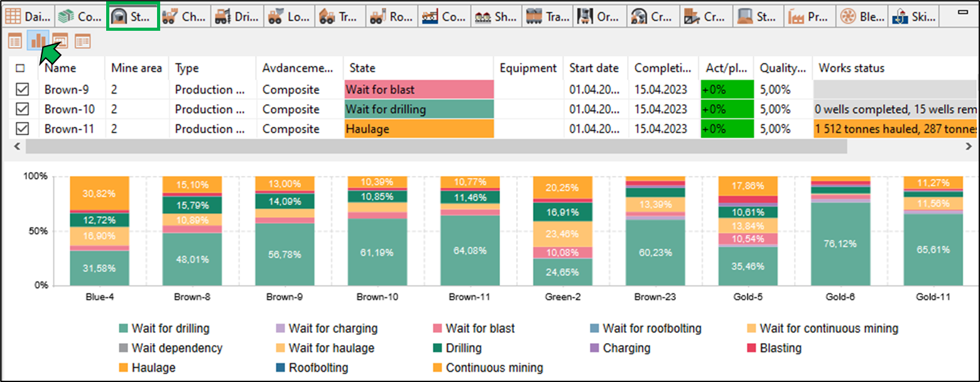Select the 'Haulage' state cell for Brown-11

[419, 129]
